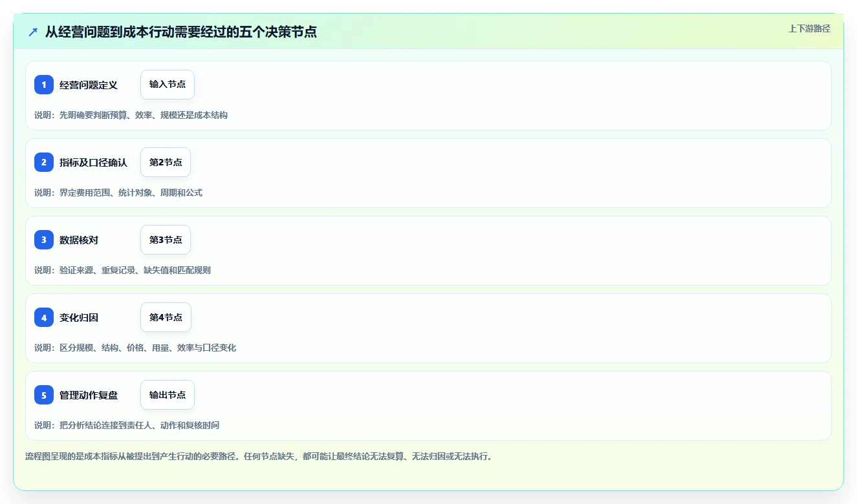The image size is (857, 504).
Task: Click the description 先明确要判断预算、效率
Action: (131, 115)
